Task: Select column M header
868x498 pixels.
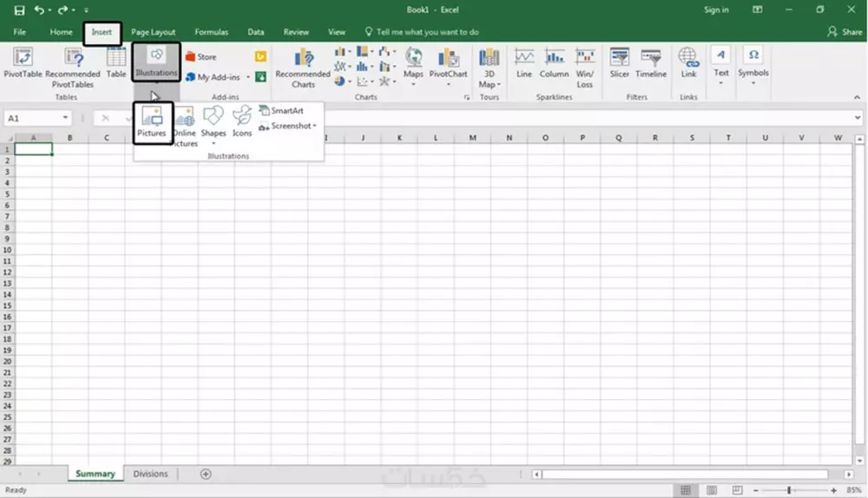Action: (472, 138)
